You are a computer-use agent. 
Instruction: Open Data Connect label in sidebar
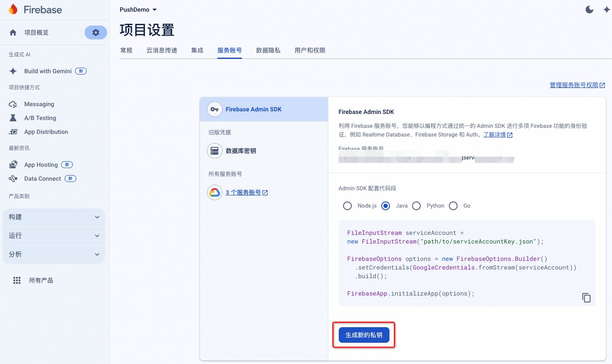43,179
